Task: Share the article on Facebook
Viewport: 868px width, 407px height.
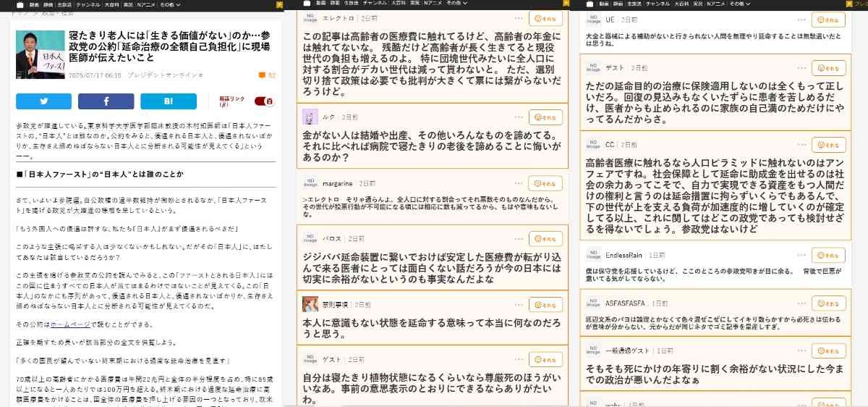Action: click(106, 101)
